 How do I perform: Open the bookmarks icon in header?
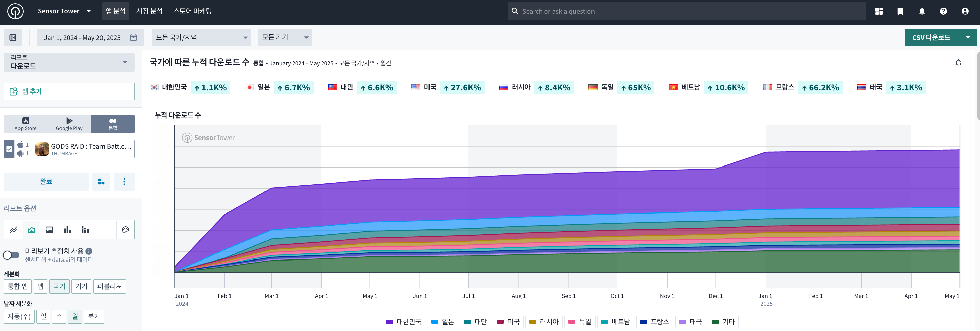click(900, 11)
